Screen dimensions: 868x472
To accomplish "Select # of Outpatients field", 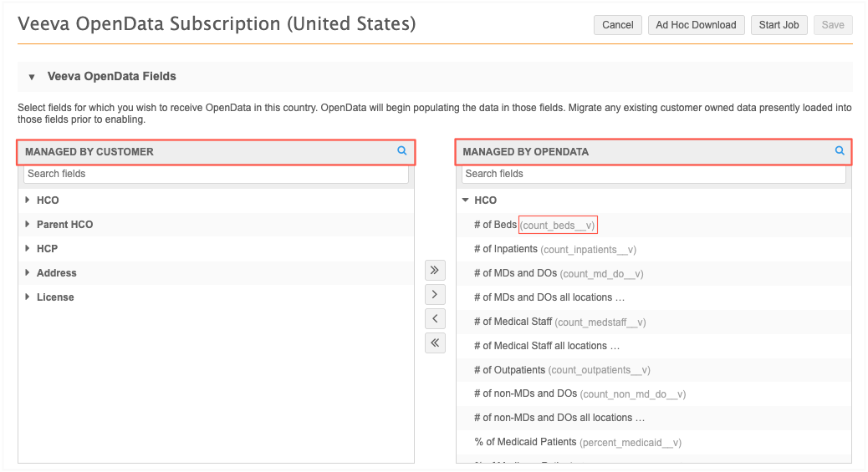I will [x=654, y=369].
